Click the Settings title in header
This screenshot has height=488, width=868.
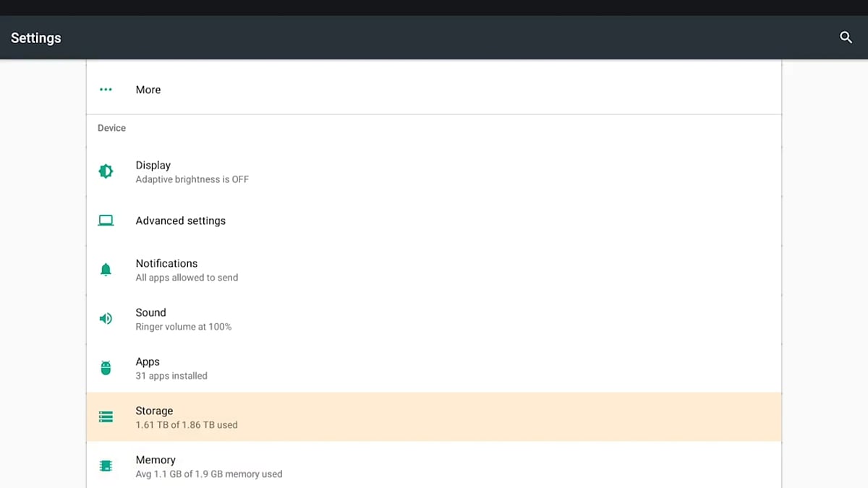point(36,38)
